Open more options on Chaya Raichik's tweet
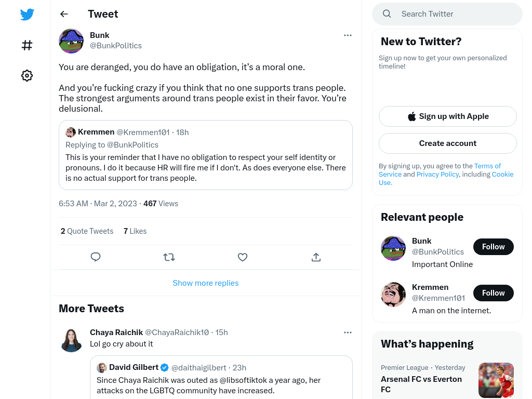The height and width of the screenshot is (399, 532). [348, 332]
